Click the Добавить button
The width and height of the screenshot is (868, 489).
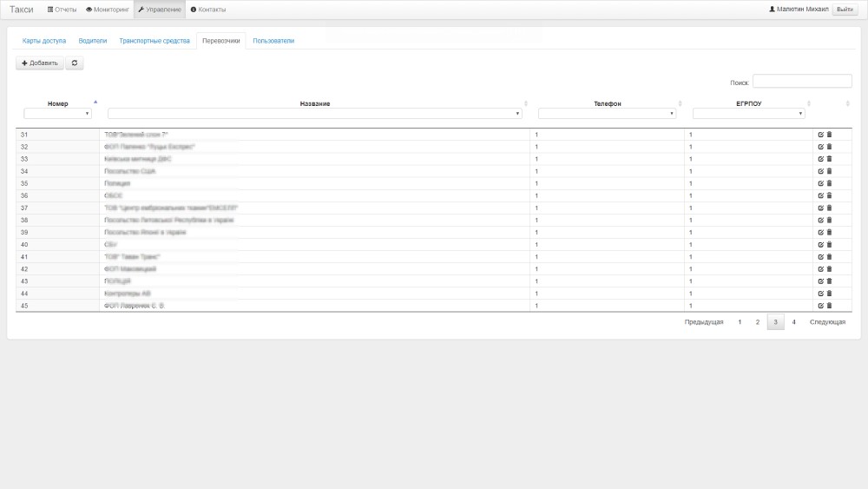pos(40,63)
